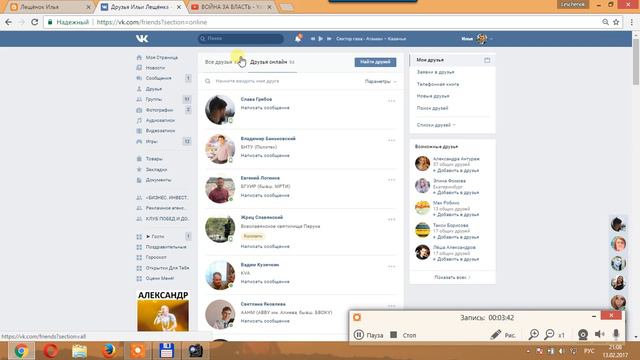Click the Видеозаписи film icon

pos(139,131)
